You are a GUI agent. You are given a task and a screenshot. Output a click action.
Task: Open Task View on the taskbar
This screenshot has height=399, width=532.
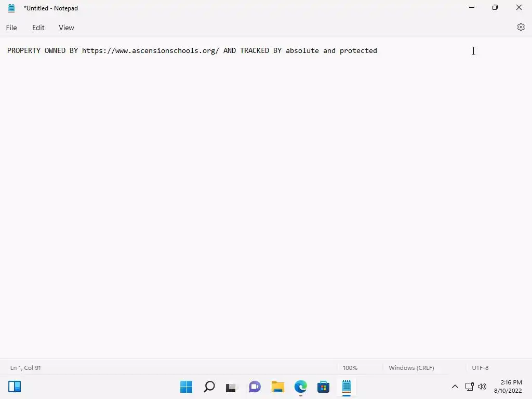click(x=231, y=387)
